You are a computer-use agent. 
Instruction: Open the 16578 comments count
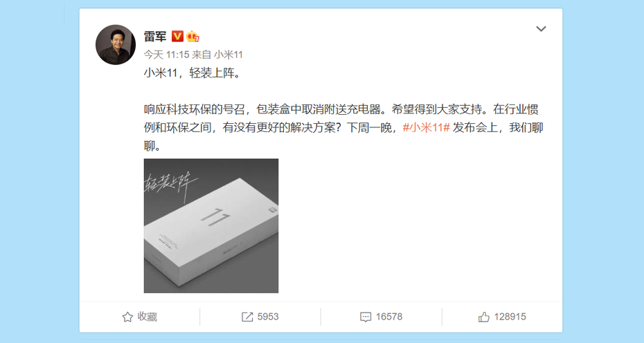point(389,317)
